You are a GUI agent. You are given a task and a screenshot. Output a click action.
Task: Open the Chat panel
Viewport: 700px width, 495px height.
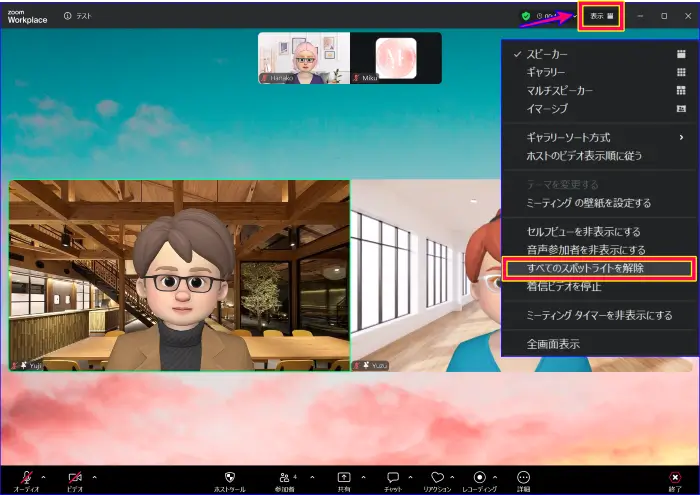pos(393,478)
